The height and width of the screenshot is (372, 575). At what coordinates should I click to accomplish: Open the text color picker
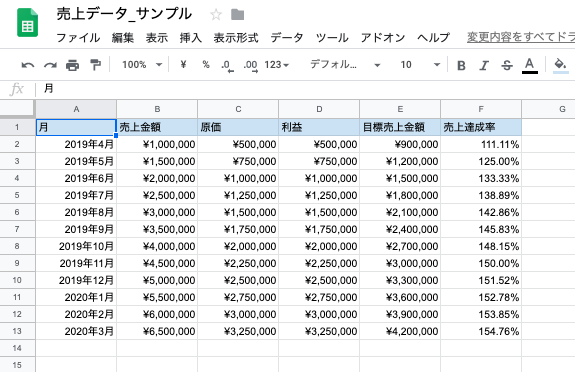click(x=530, y=66)
